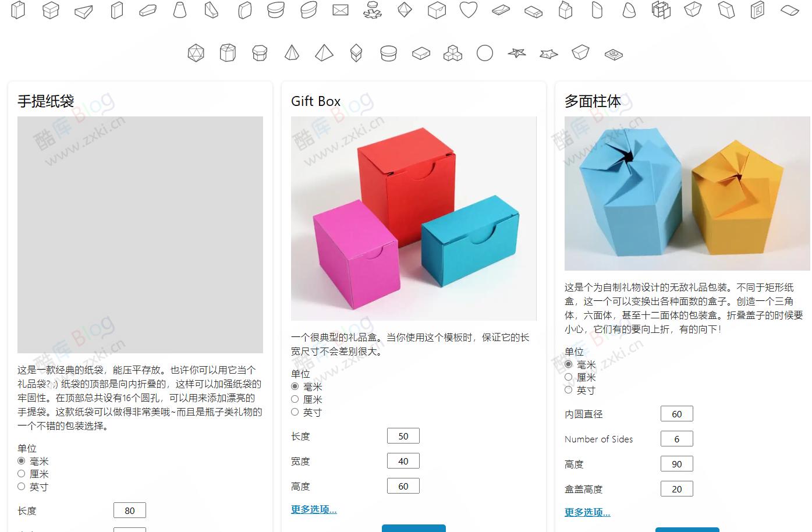Open the round box with lid icon

pyautogui.click(x=388, y=54)
